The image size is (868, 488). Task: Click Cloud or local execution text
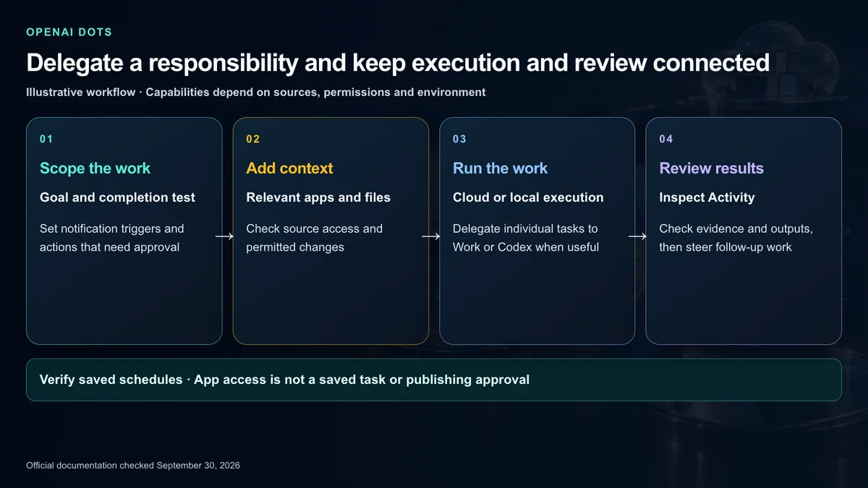coord(528,197)
